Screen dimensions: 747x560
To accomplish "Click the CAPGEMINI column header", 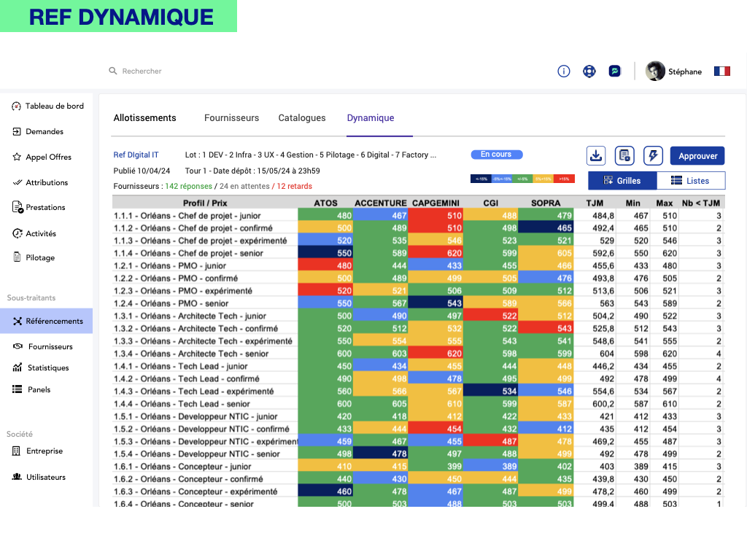I will point(436,203).
